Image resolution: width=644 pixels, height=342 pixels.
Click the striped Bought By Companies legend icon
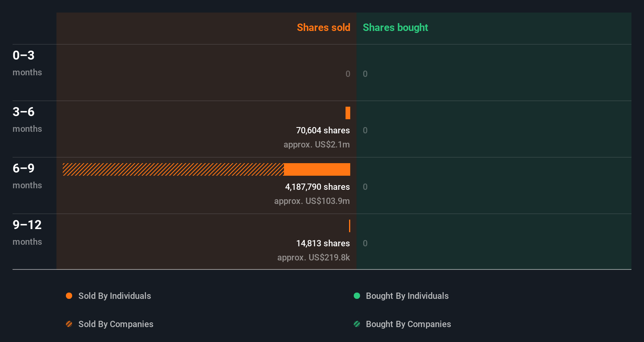357,324
